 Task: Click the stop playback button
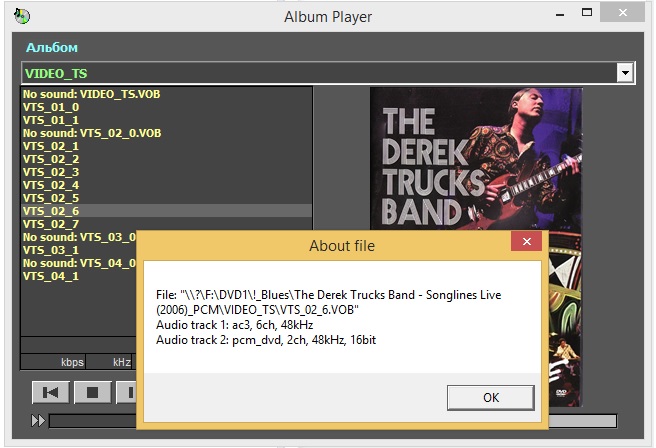(x=92, y=392)
